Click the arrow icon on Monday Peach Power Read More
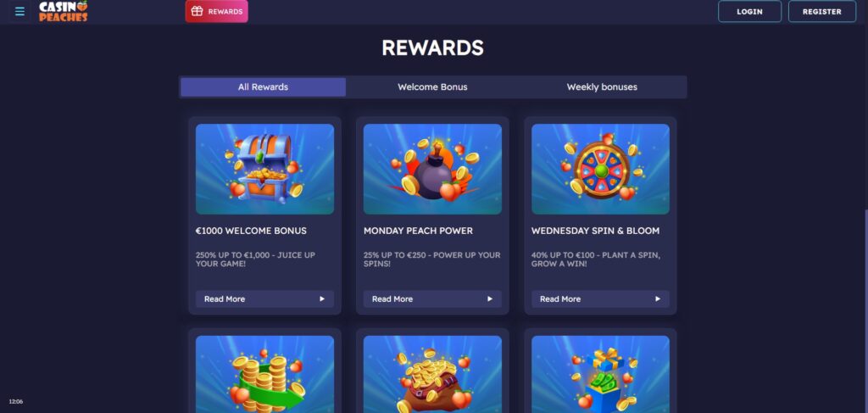The width and height of the screenshot is (868, 413). [489, 299]
